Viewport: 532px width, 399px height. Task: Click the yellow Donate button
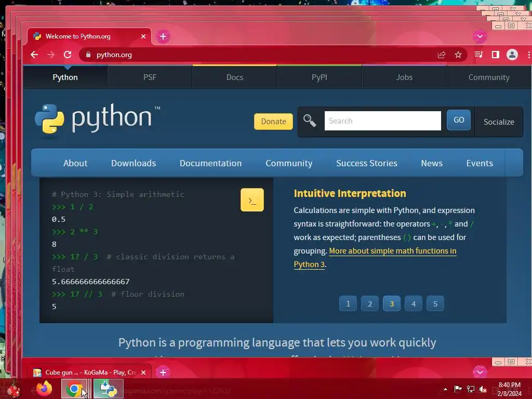(x=273, y=122)
